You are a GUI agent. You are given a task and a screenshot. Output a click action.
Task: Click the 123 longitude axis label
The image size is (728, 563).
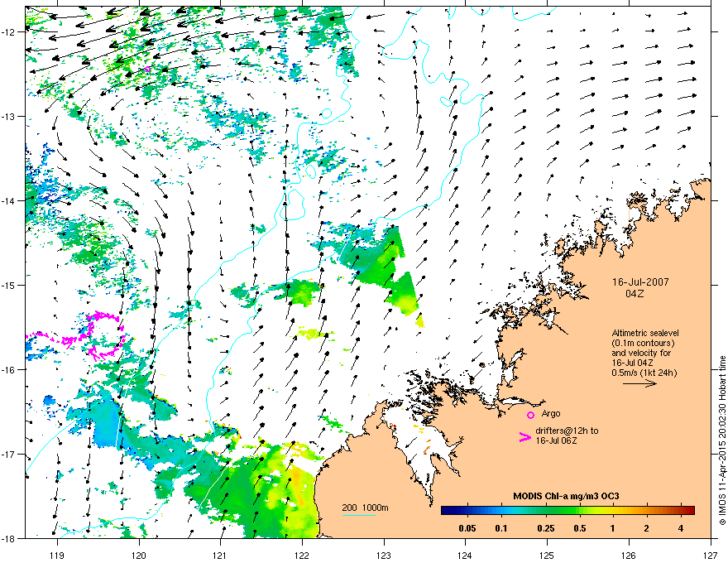pos(384,555)
